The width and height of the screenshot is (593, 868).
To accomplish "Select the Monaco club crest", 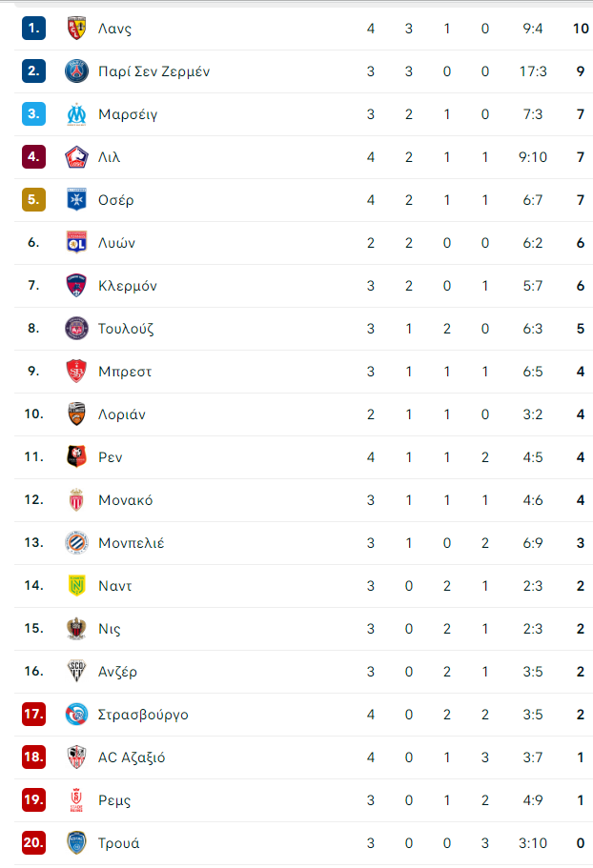I will (76, 500).
